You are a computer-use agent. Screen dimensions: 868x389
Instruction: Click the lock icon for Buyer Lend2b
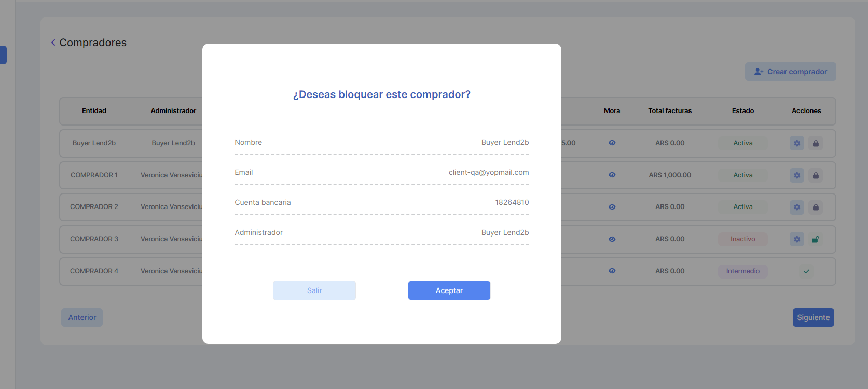coord(815,143)
